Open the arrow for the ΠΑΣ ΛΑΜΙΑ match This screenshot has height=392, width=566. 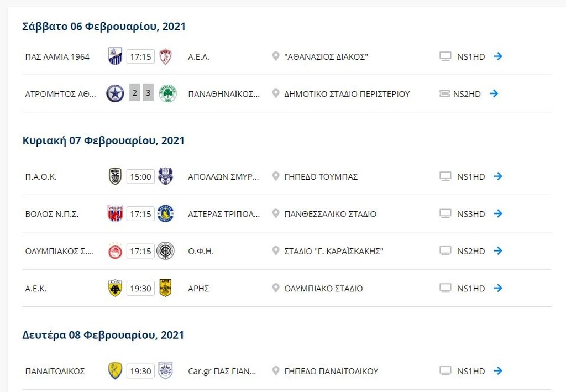[498, 56]
